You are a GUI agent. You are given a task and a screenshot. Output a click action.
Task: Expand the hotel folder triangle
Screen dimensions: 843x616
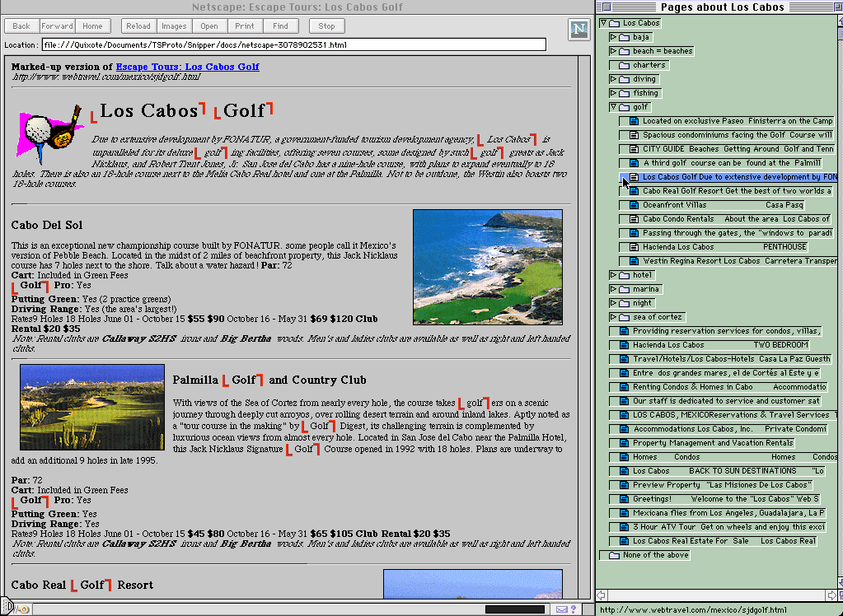click(x=613, y=275)
